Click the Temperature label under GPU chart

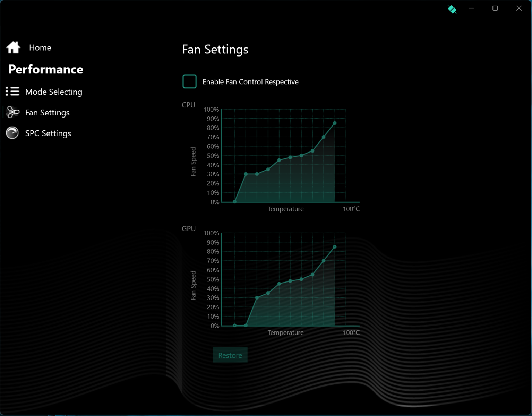(x=286, y=332)
